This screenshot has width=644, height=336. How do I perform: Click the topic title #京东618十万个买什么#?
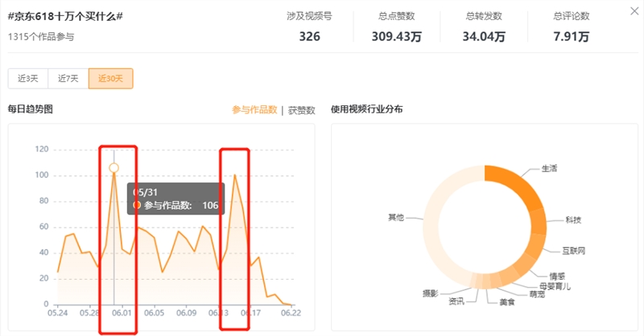tap(65, 16)
